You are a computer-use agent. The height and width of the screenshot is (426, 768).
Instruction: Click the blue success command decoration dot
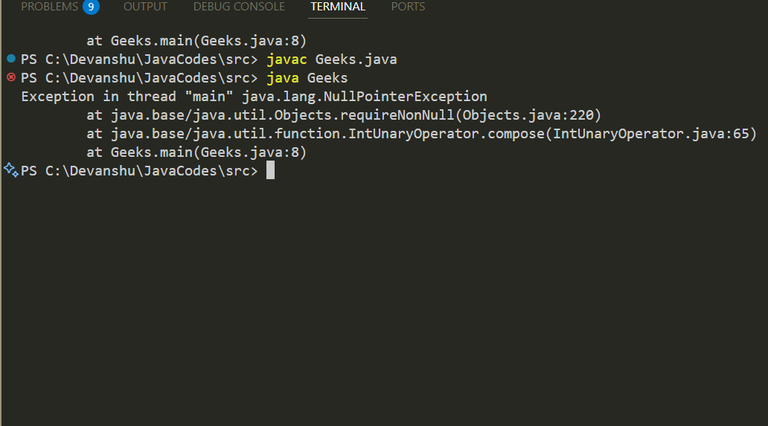[11, 60]
